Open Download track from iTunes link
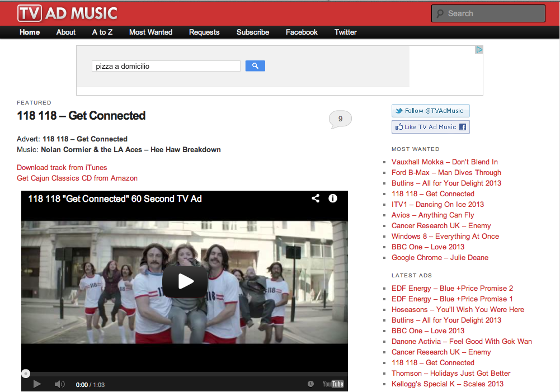 click(62, 167)
